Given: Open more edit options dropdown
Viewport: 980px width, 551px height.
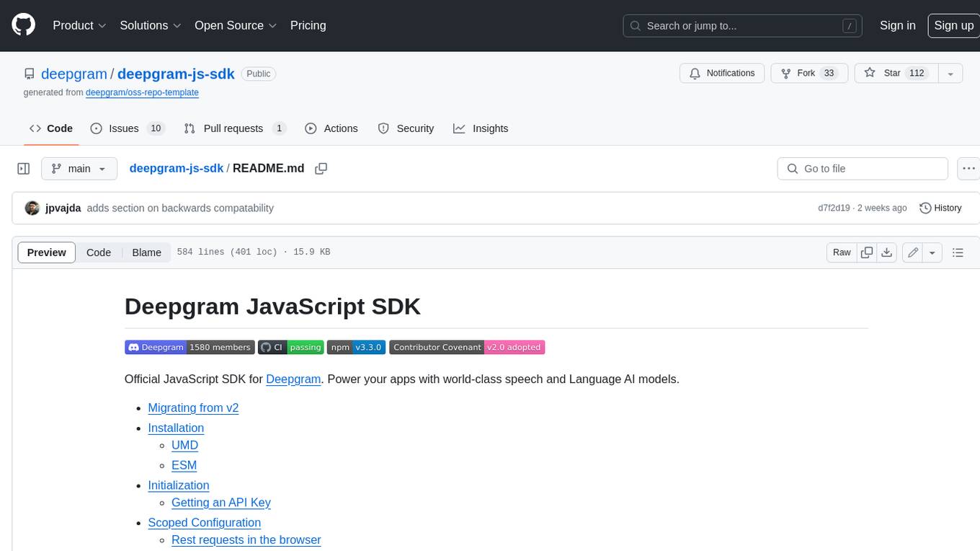Looking at the screenshot, I should tap(932, 252).
